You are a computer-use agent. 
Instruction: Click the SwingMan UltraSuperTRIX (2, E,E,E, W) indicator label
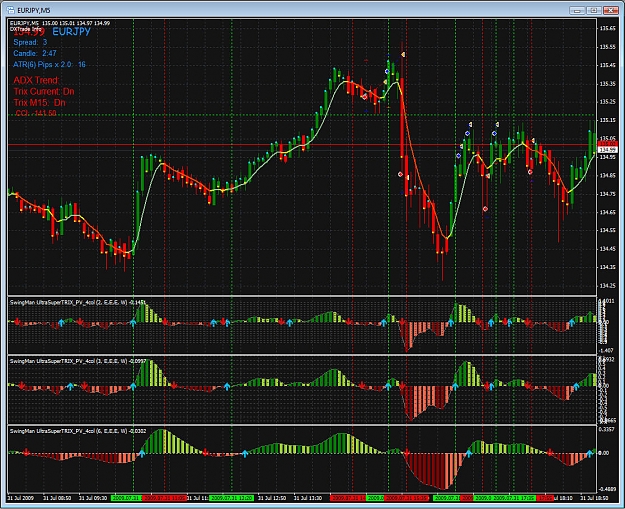(78, 303)
